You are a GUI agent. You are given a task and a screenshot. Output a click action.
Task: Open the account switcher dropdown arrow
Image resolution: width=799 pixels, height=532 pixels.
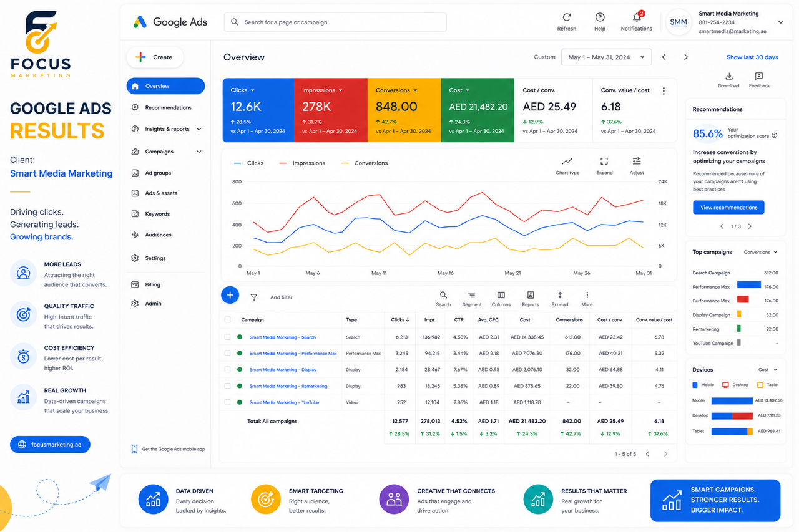pyautogui.click(x=780, y=22)
